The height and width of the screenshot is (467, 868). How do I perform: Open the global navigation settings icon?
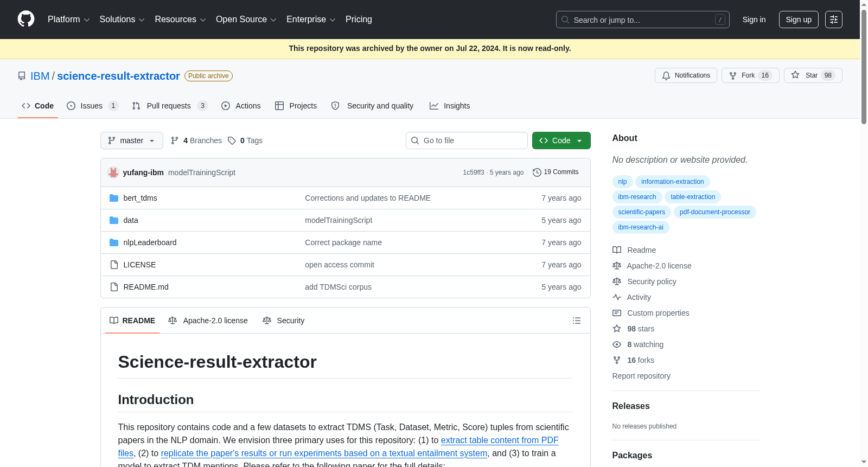(x=834, y=20)
